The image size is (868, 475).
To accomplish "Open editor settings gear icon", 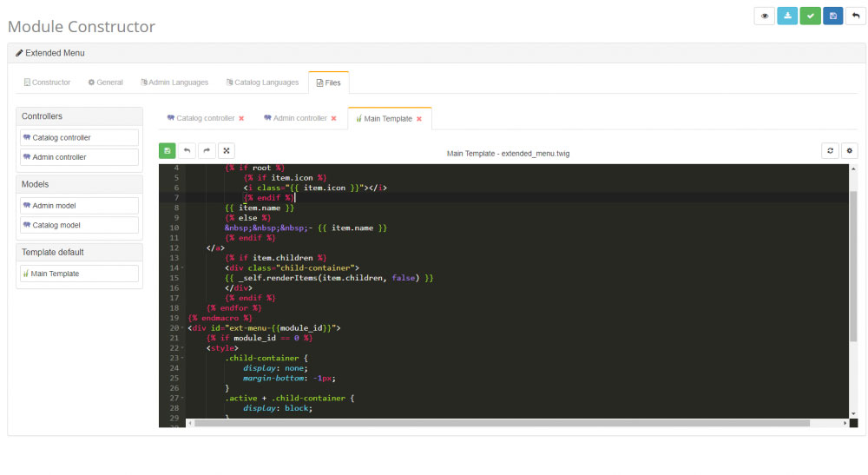I will [850, 150].
